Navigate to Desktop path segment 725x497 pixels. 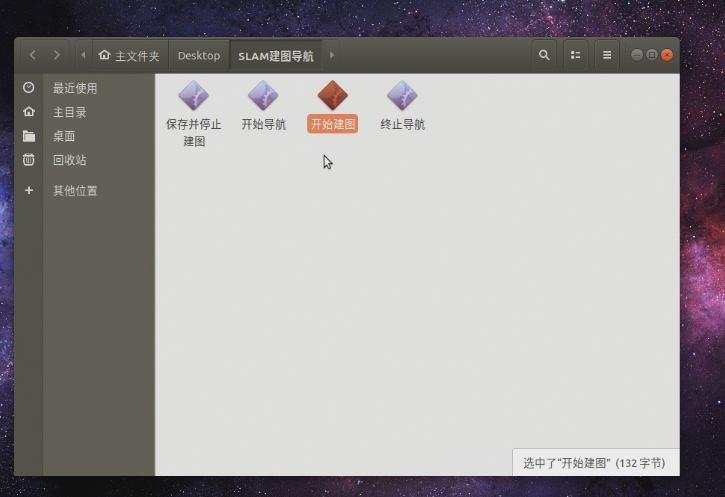pos(198,56)
